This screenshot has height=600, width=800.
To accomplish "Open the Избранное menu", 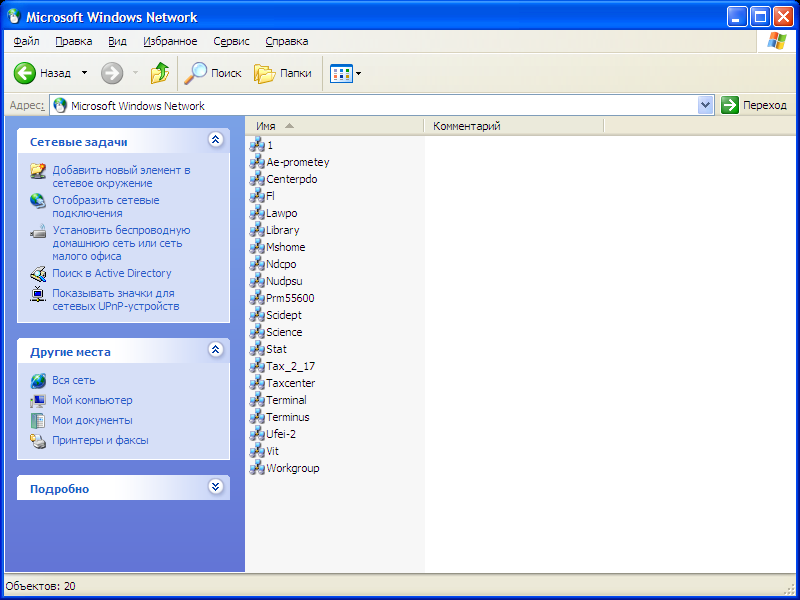I will pos(170,41).
